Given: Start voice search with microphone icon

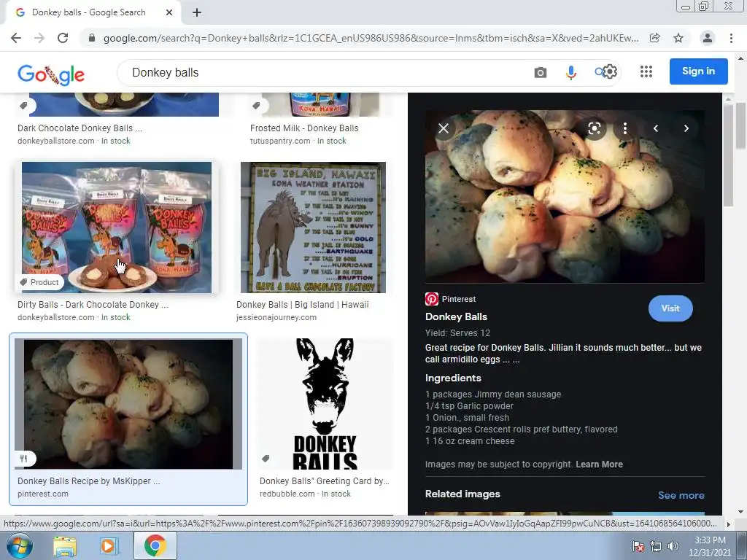Looking at the screenshot, I should coord(570,72).
